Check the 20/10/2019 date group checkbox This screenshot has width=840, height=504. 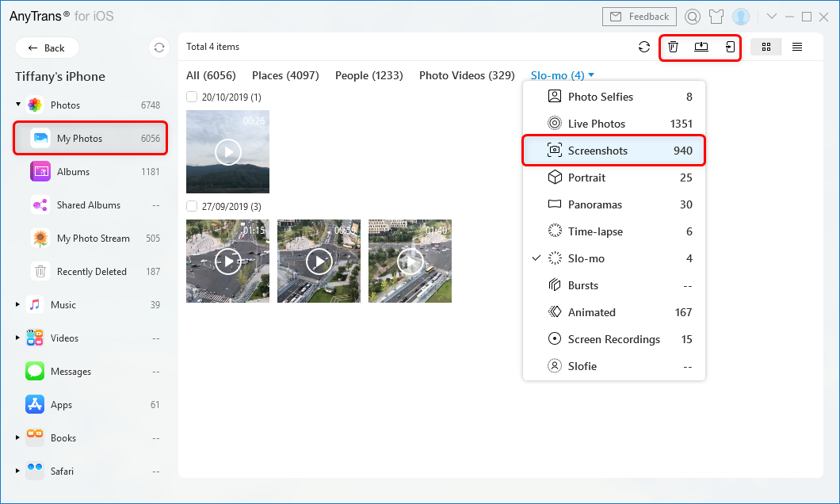point(192,97)
